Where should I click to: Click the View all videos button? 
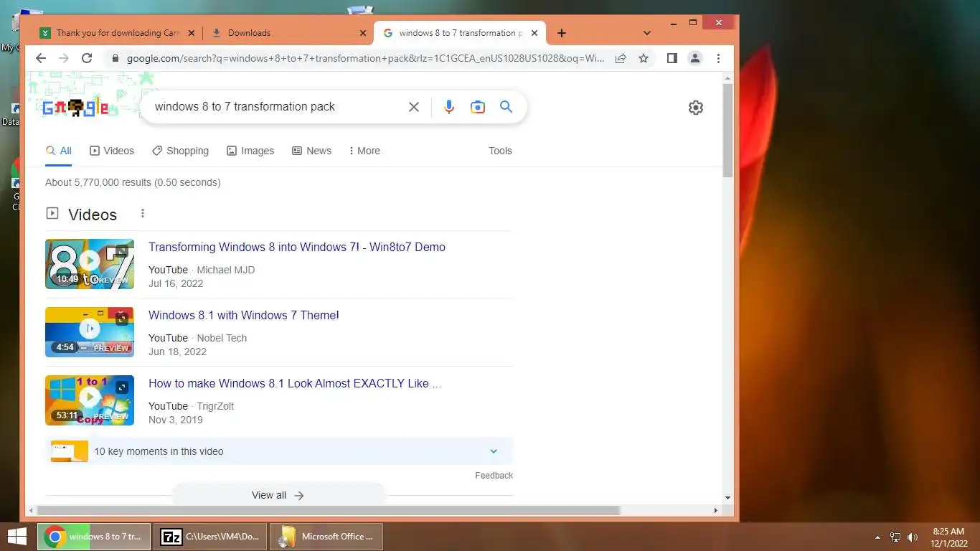(x=278, y=495)
